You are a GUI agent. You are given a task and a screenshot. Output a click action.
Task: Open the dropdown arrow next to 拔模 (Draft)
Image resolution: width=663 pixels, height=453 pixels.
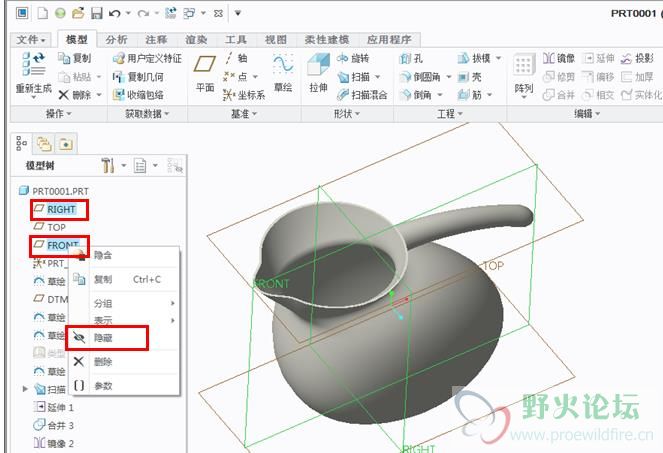pyautogui.click(x=498, y=58)
